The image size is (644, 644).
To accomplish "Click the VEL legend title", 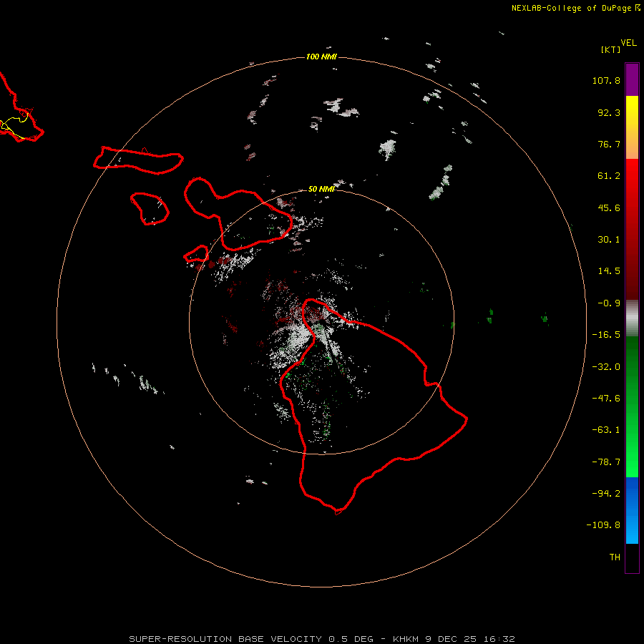I will click(x=628, y=43).
